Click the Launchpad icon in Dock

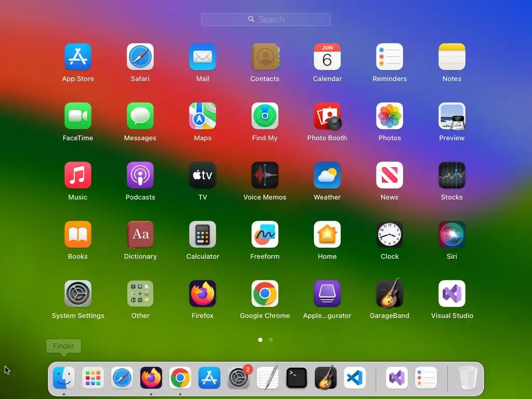93,378
